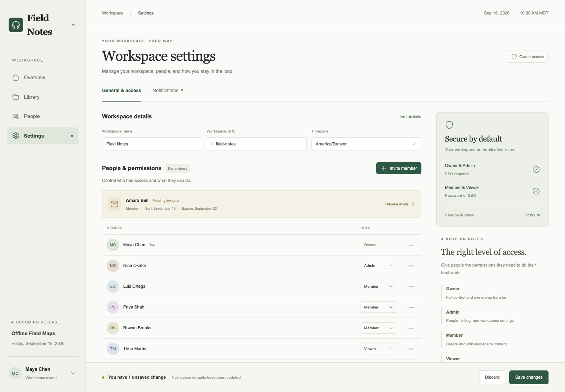Click the Pending invitation label

tap(166, 201)
